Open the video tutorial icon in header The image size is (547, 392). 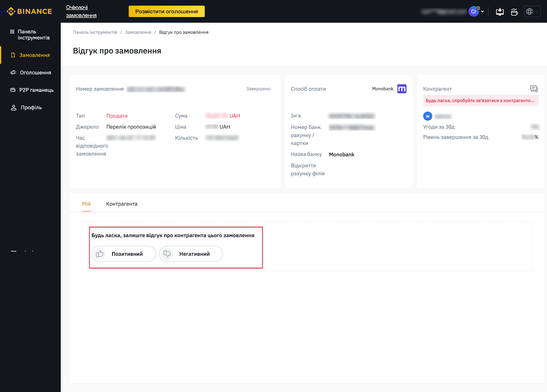pos(514,12)
